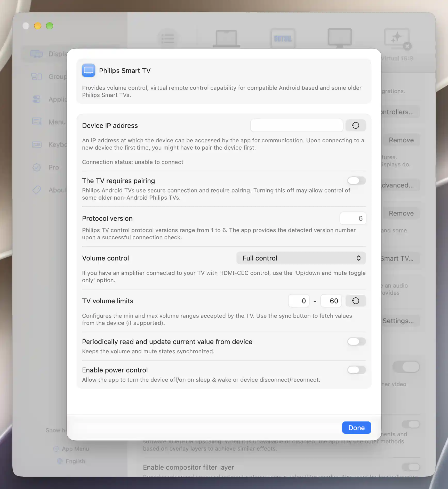
Task: Click the list icon in background toolbar
Action: [168, 39]
